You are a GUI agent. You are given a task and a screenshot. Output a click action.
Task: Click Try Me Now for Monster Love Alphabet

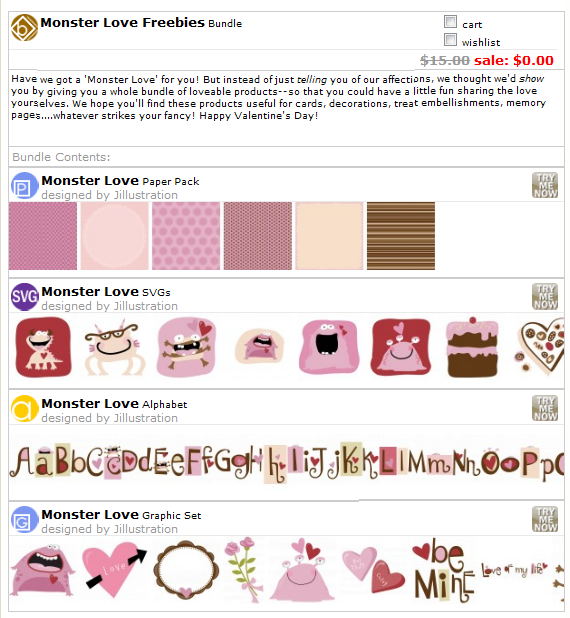click(545, 408)
